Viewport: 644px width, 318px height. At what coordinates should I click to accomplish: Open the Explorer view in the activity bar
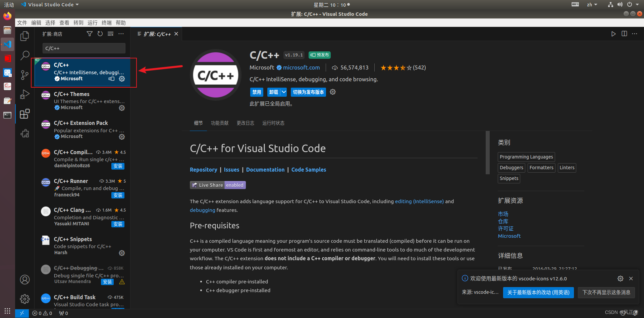[24, 36]
